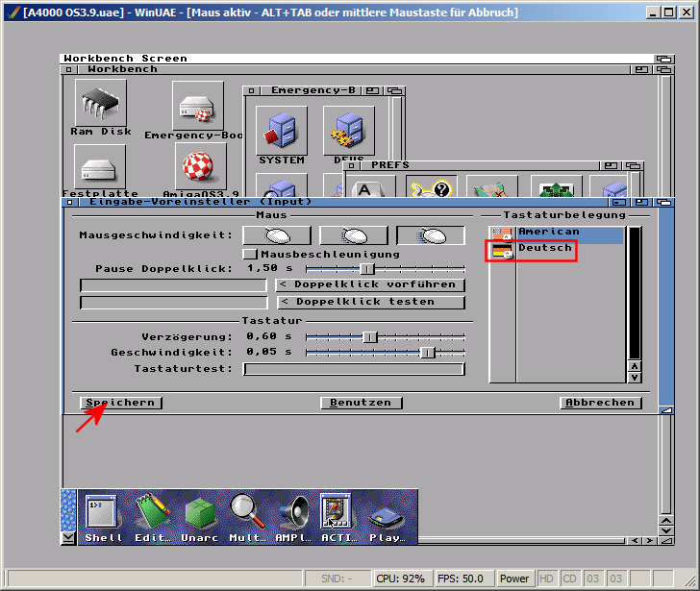Click Doppelklick testen button
Viewport: 700px width, 591px height.
(371, 302)
